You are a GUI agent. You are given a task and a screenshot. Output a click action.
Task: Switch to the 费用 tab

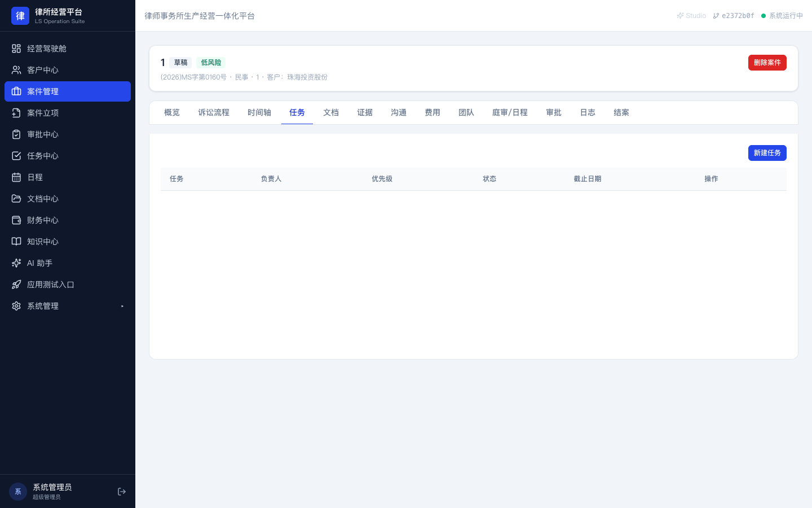click(x=433, y=112)
